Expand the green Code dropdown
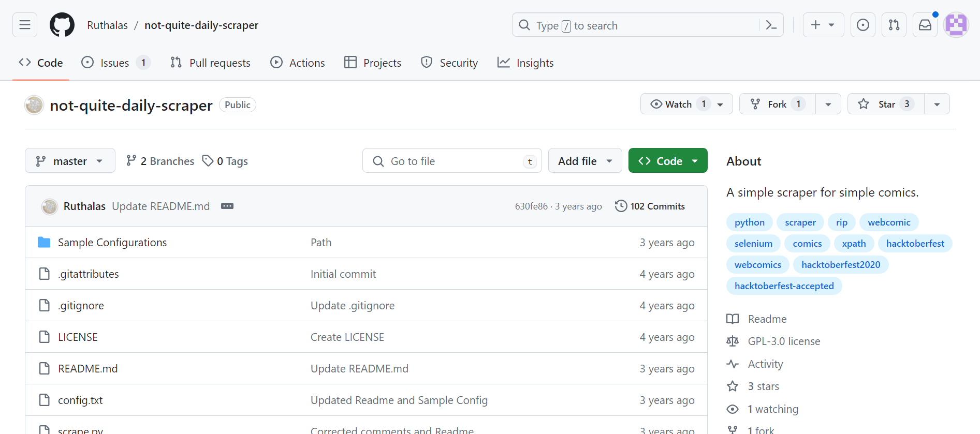980x434 pixels. point(668,161)
